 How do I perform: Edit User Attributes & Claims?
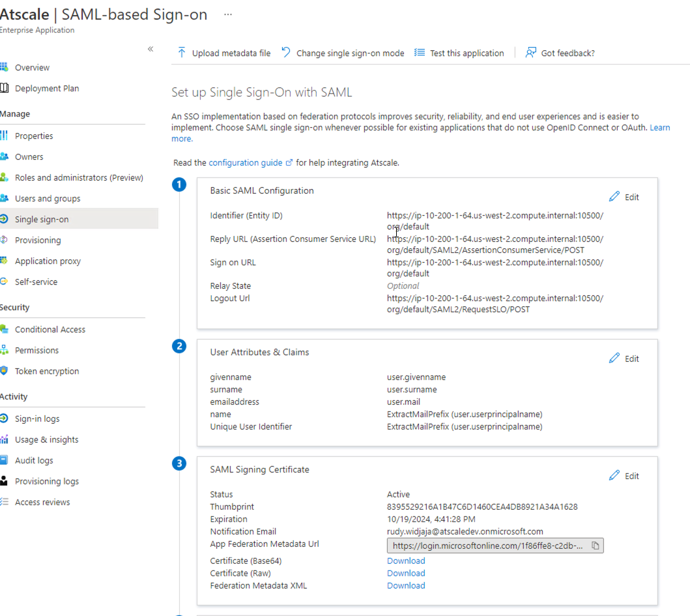tap(624, 359)
